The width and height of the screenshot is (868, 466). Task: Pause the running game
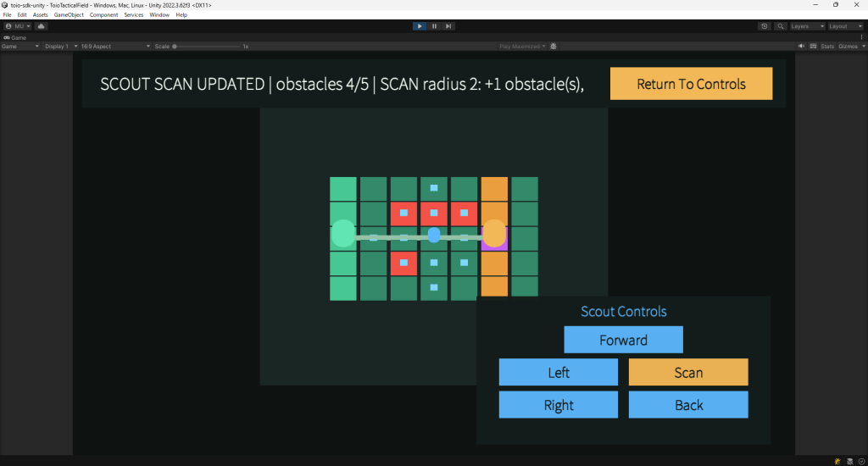[434, 26]
